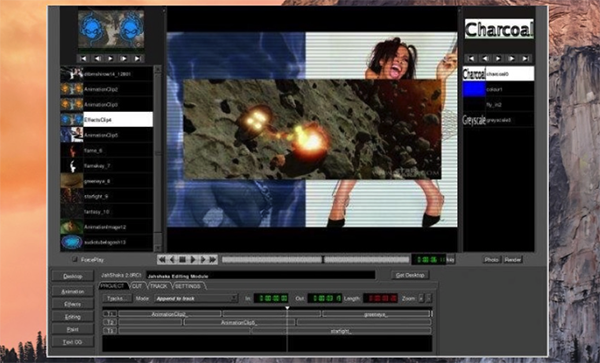The width and height of the screenshot is (600, 363).
Task: Click the timeline playhead marker
Action: click(287, 308)
